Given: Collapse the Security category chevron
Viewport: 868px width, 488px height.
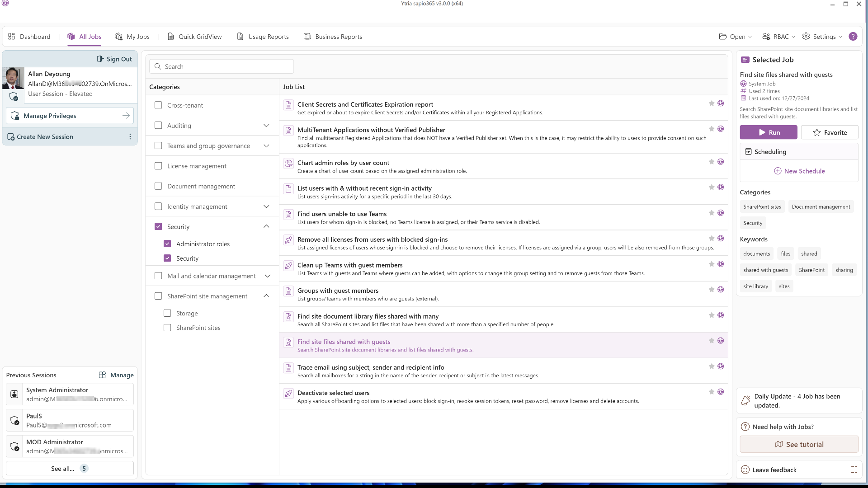Looking at the screenshot, I should pyautogui.click(x=266, y=226).
